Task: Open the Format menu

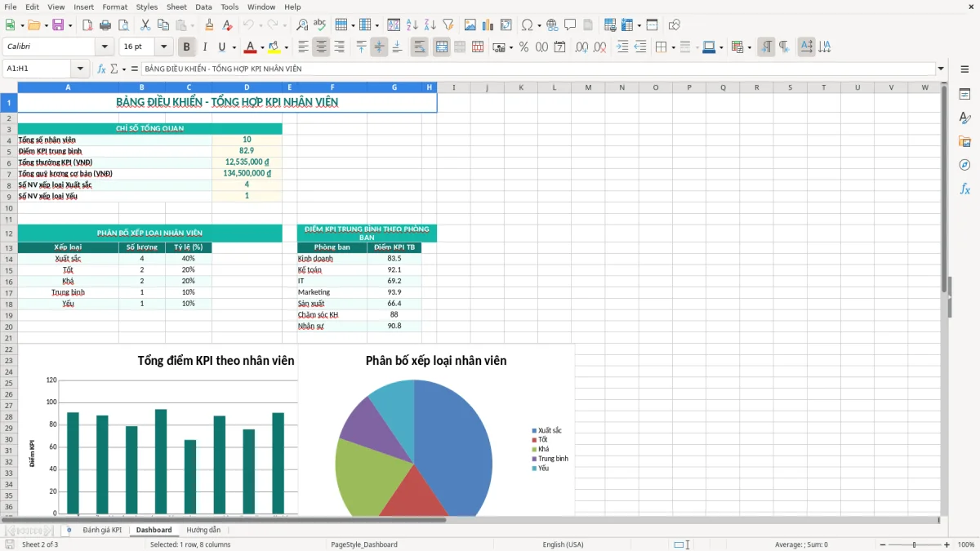Action: click(x=114, y=7)
